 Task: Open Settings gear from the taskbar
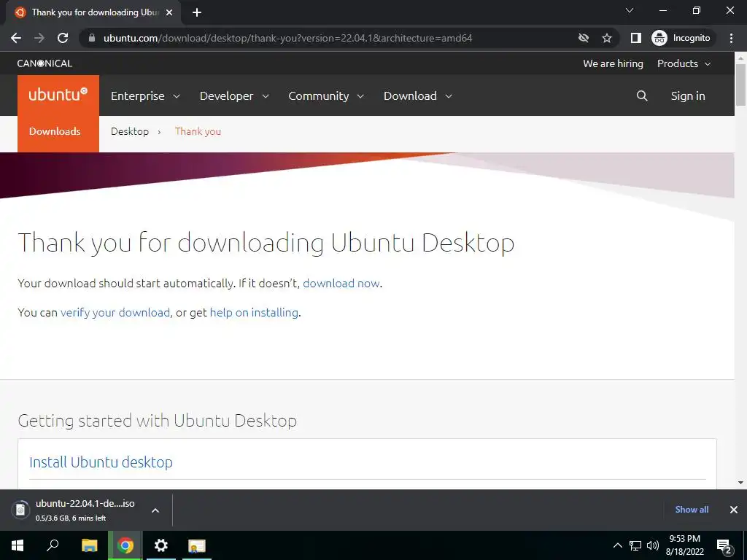(x=161, y=545)
